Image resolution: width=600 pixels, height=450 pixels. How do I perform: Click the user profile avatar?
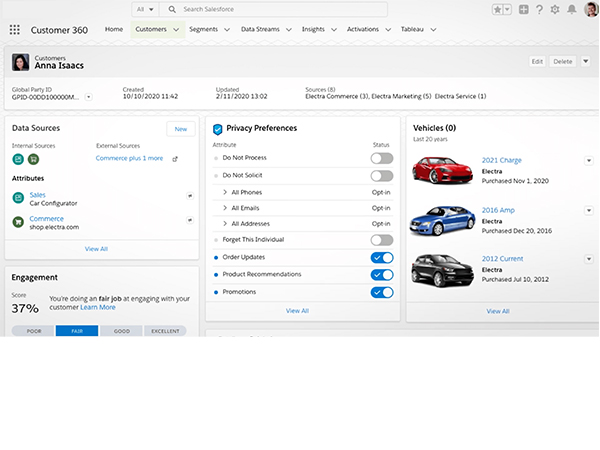[591, 9]
